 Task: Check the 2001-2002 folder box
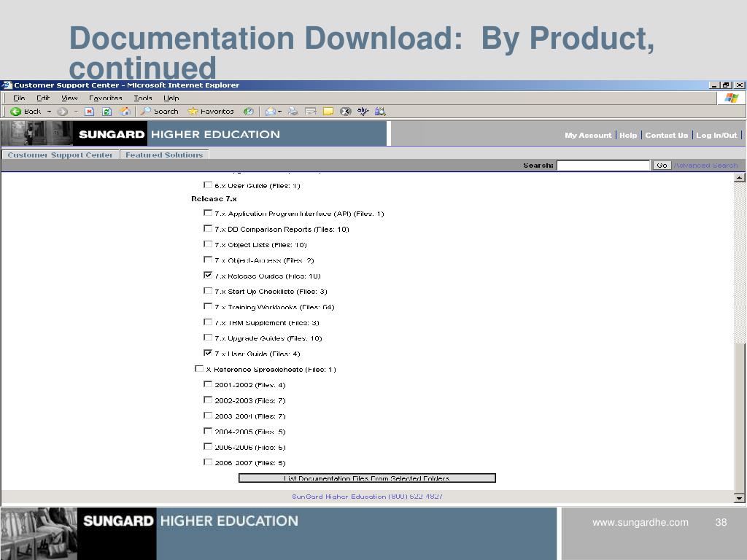pos(208,384)
